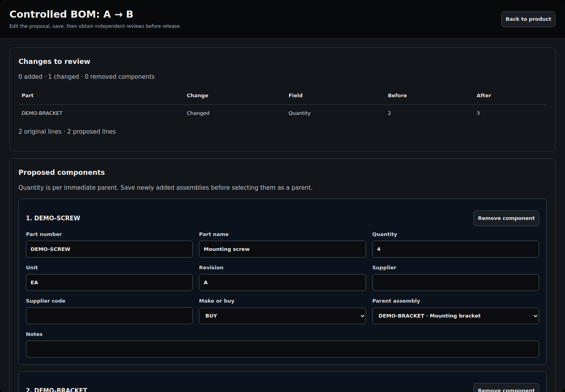Click the 1. DEMO-SCREW component title

coord(53,218)
